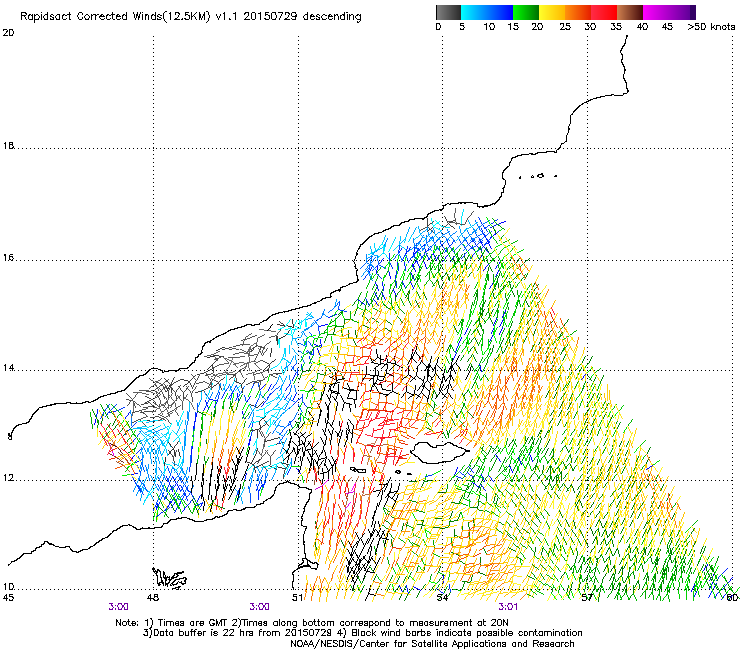The height and width of the screenshot is (650, 740).
Task: Click the latitude '16' axis label
Action: point(8,258)
